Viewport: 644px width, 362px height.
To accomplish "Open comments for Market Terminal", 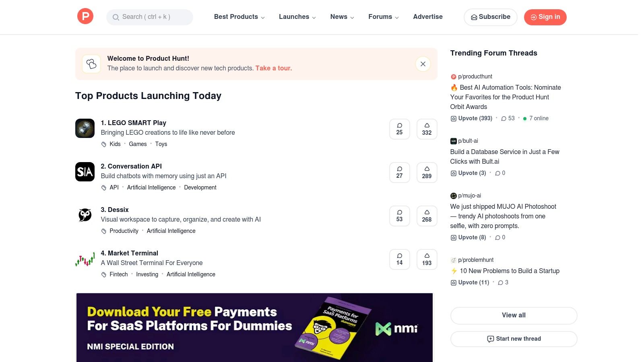I will [x=399, y=259].
